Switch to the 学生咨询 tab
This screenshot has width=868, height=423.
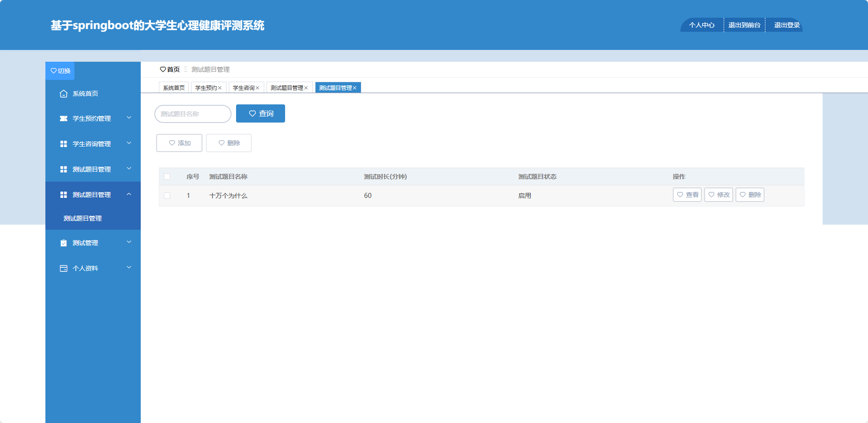coord(244,88)
